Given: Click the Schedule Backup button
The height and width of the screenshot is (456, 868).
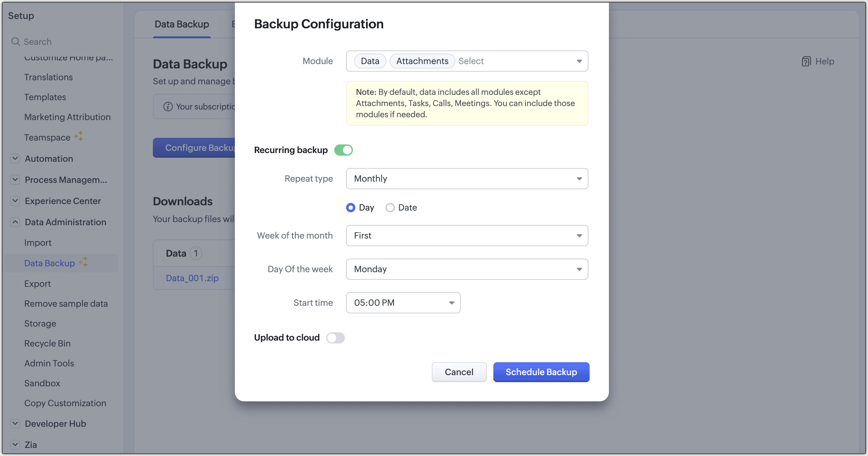Looking at the screenshot, I should click(x=541, y=372).
